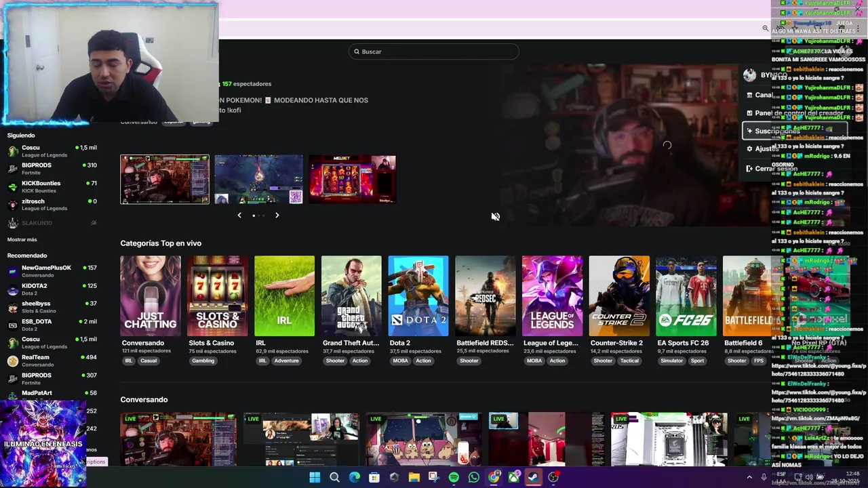Open RealTeam recommended channel
The height and width of the screenshot is (488, 868).
(52, 361)
